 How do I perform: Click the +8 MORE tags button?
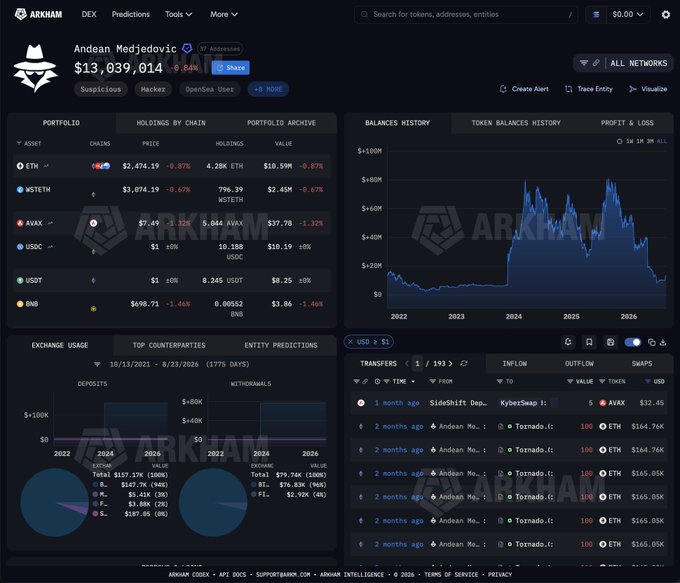tap(268, 89)
